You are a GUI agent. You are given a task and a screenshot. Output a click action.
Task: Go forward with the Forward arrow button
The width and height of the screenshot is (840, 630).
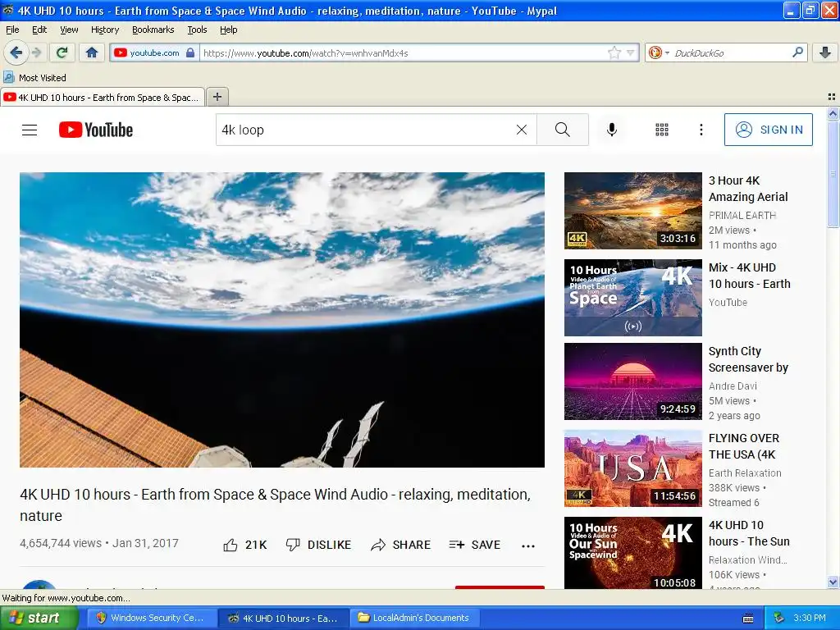(36, 52)
